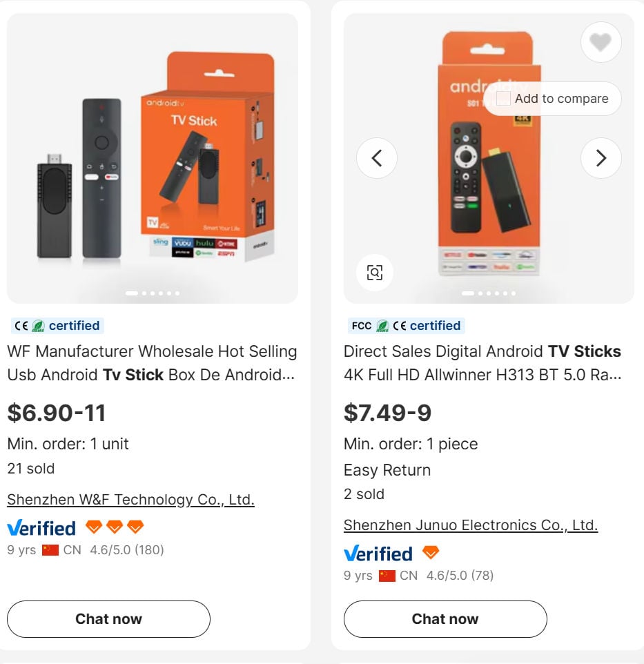The height and width of the screenshot is (664, 644).
Task: Click Verified badge for Shenzhen W&F
Action: click(41, 528)
